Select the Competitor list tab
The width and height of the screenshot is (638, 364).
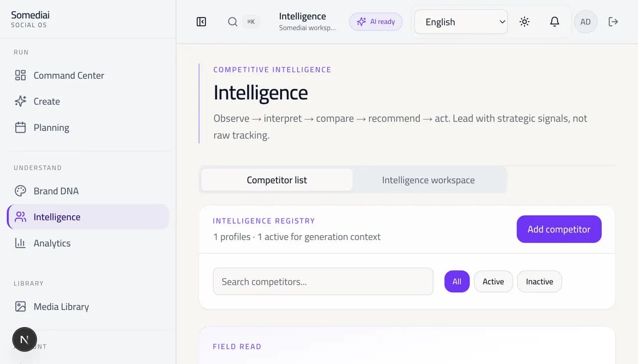[x=277, y=180]
